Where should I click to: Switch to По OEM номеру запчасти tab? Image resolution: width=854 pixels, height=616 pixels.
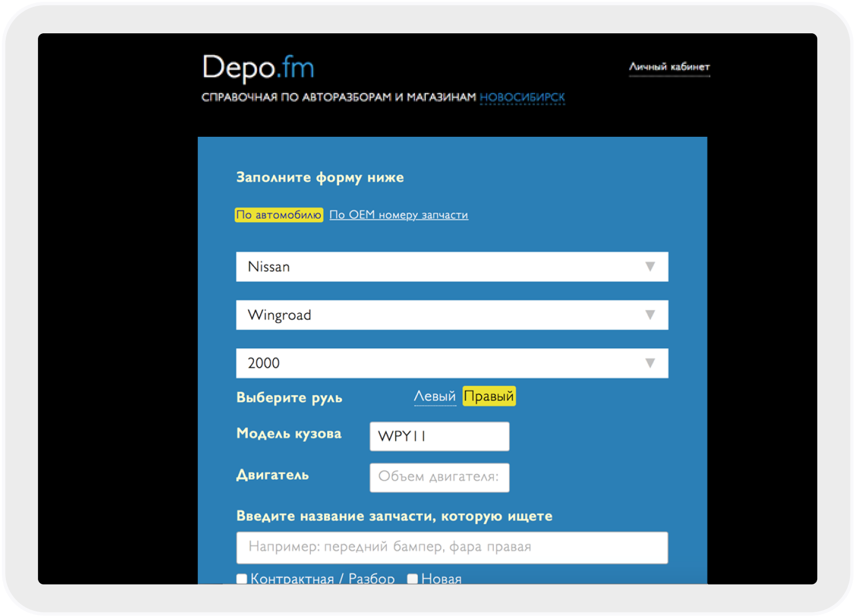pyautogui.click(x=399, y=215)
